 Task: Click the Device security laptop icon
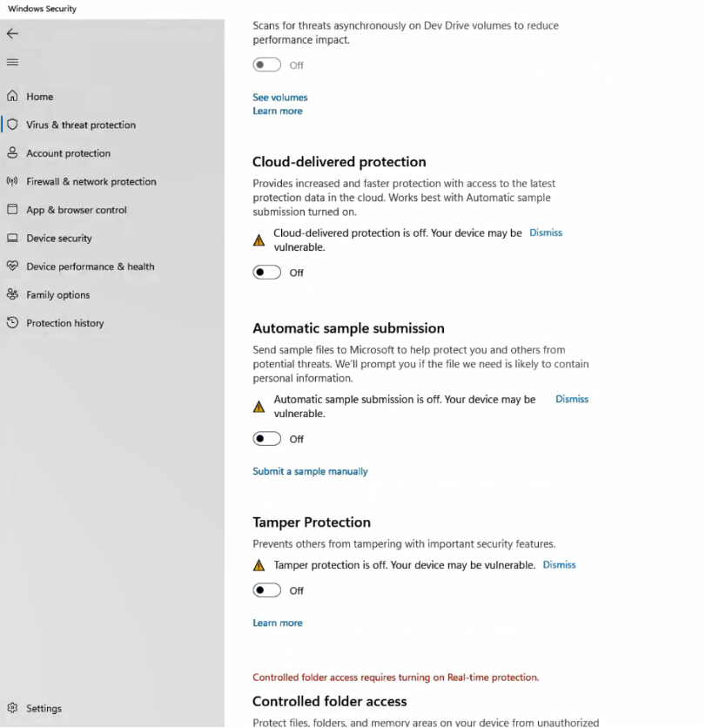click(x=12, y=238)
